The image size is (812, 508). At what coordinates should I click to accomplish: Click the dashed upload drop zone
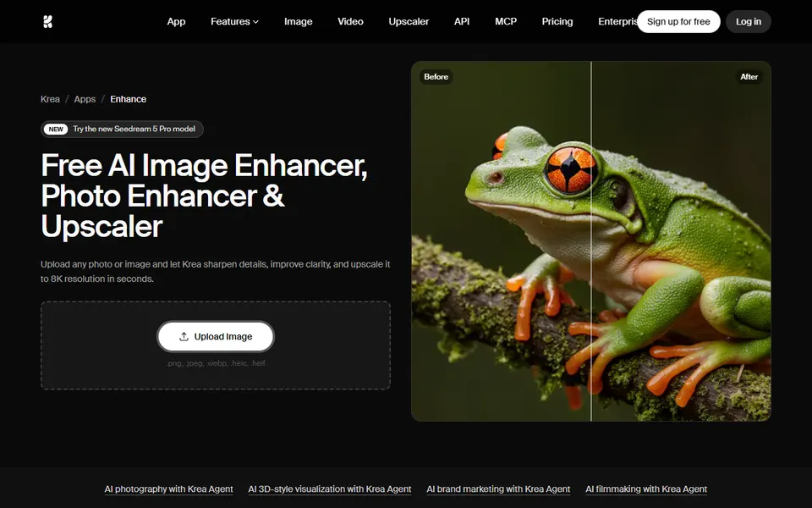point(216,345)
